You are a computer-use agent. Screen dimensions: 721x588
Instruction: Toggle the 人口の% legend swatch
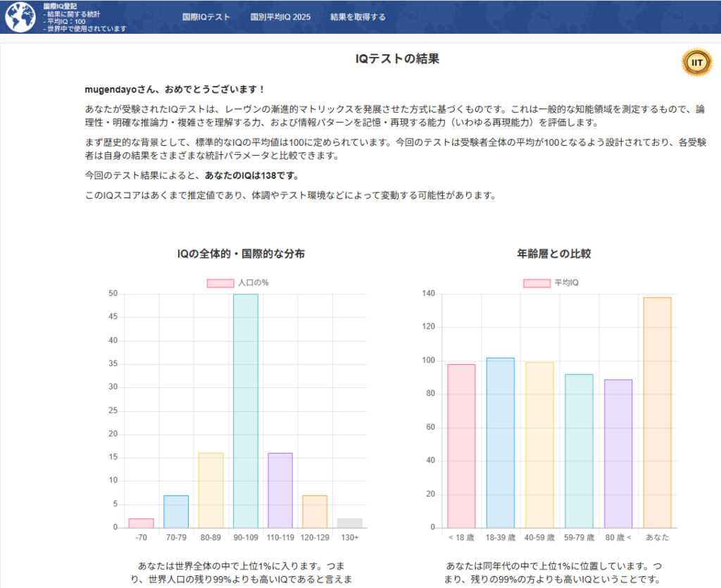click(220, 282)
